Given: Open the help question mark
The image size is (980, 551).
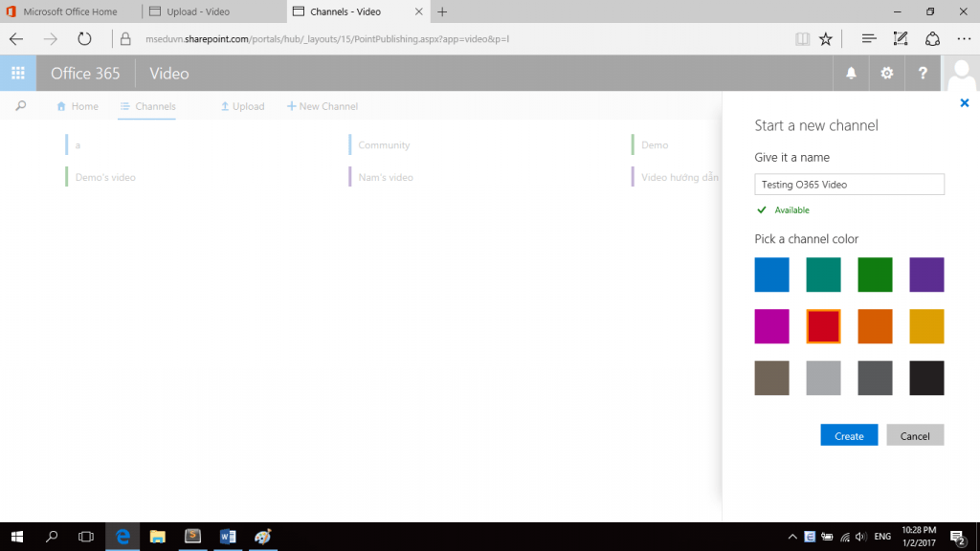Looking at the screenshot, I should 923,73.
